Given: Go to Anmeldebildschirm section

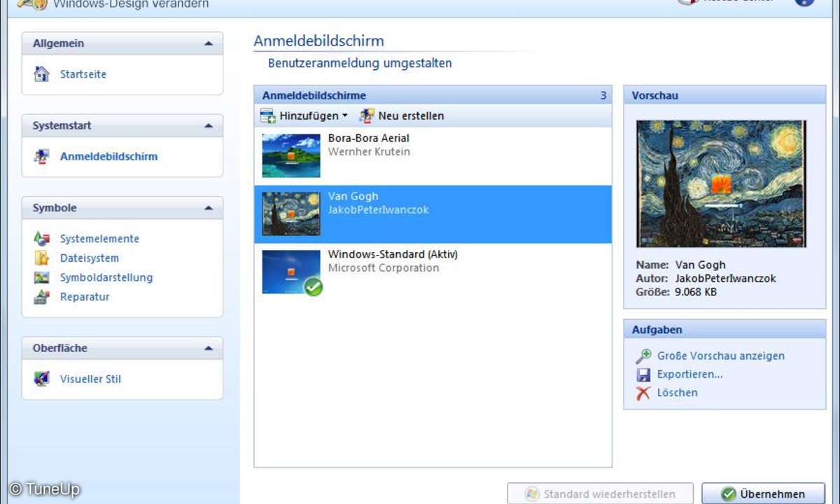Looking at the screenshot, I should (108, 157).
